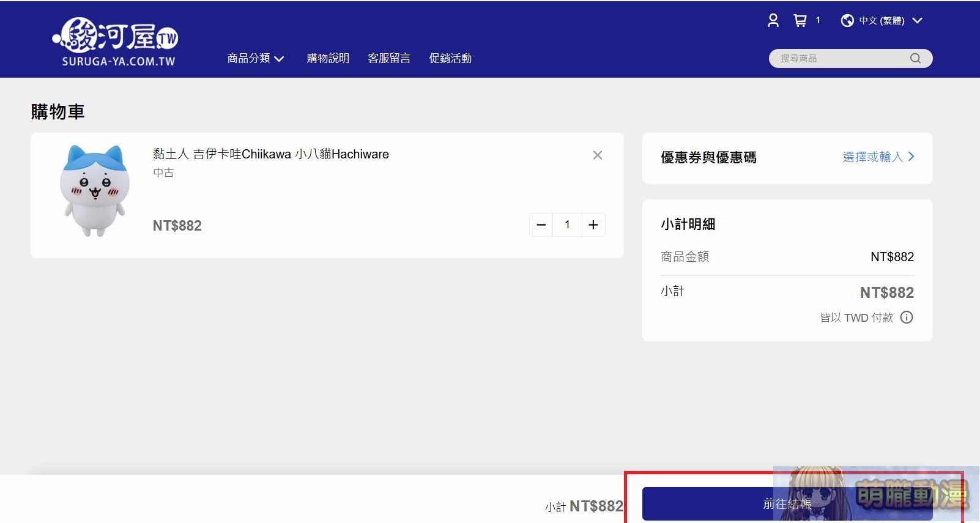Click the 中古 condition label
The width and height of the screenshot is (980, 523).
tap(163, 173)
